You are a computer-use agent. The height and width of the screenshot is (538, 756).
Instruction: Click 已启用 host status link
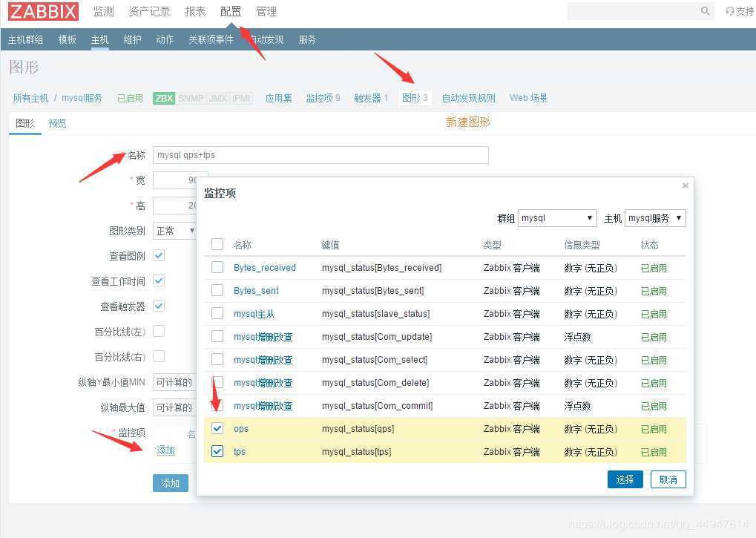[x=130, y=99]
